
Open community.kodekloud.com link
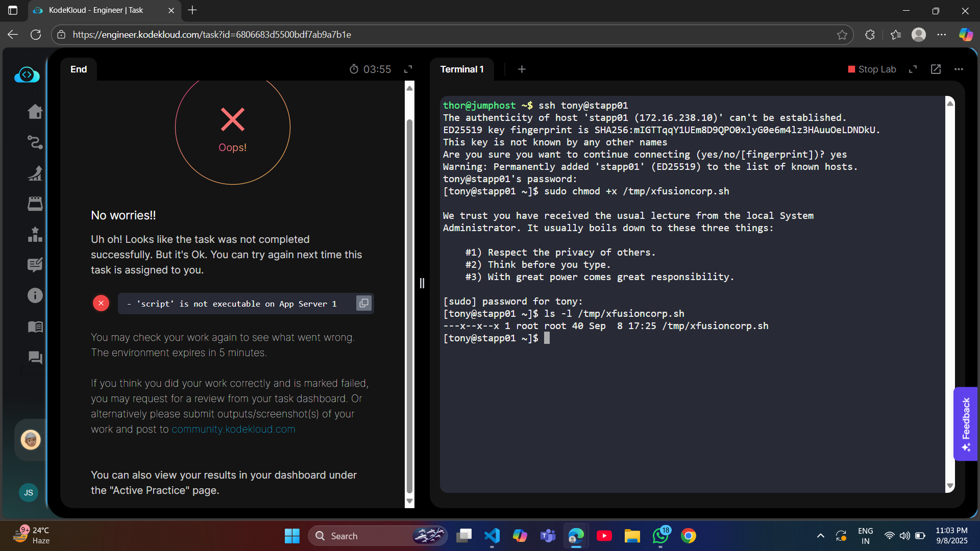pos(233,429)
